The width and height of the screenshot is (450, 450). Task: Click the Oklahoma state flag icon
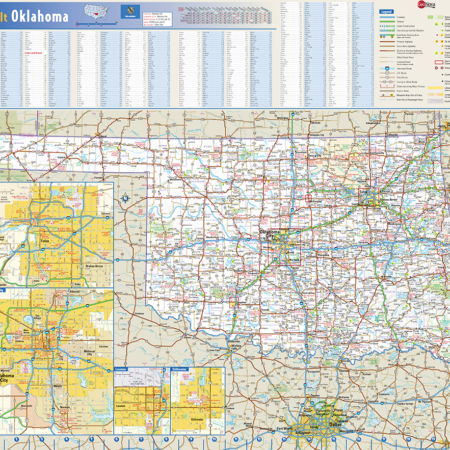pos(130,12)
